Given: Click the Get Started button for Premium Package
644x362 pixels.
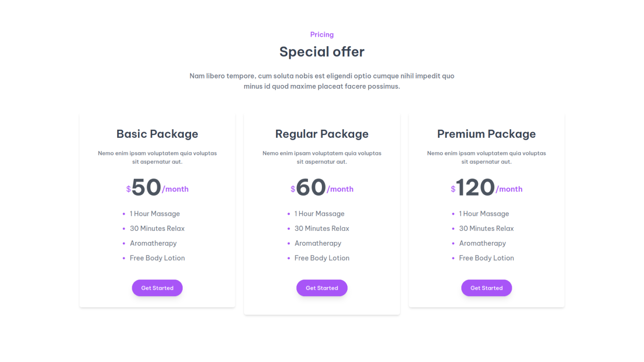Looking at the screenshot, I should pyautogui.click(x=487, y=288).
